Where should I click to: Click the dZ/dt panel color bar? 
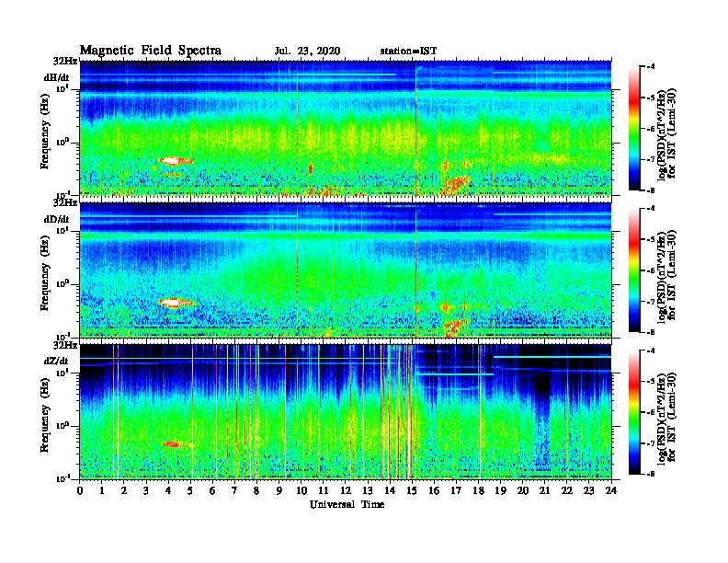pyautogui.click(x=634, y=412)
